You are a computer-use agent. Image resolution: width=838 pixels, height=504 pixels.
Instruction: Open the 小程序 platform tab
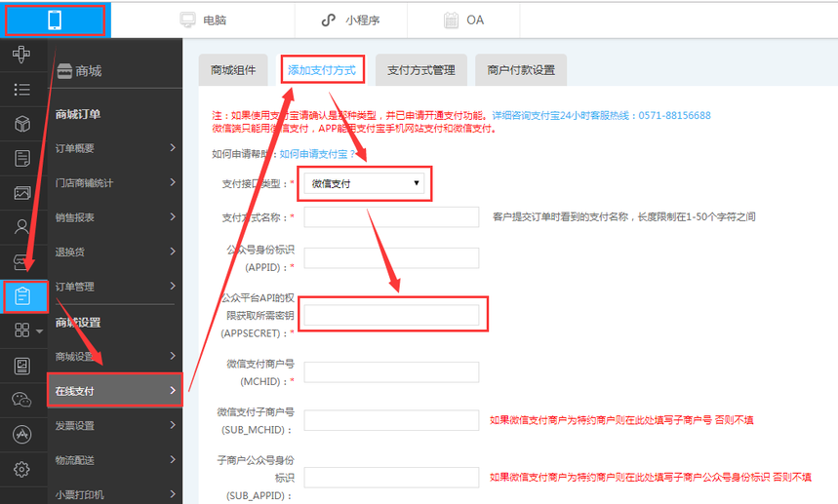(350, 20)
